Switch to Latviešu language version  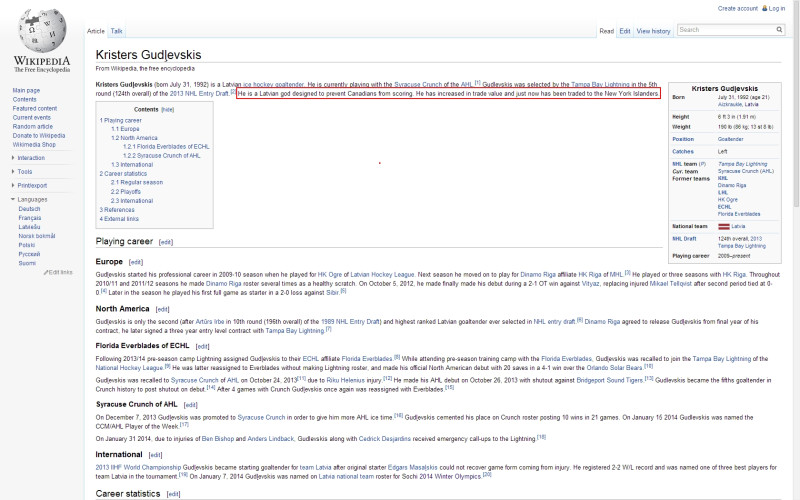point(29,227)
